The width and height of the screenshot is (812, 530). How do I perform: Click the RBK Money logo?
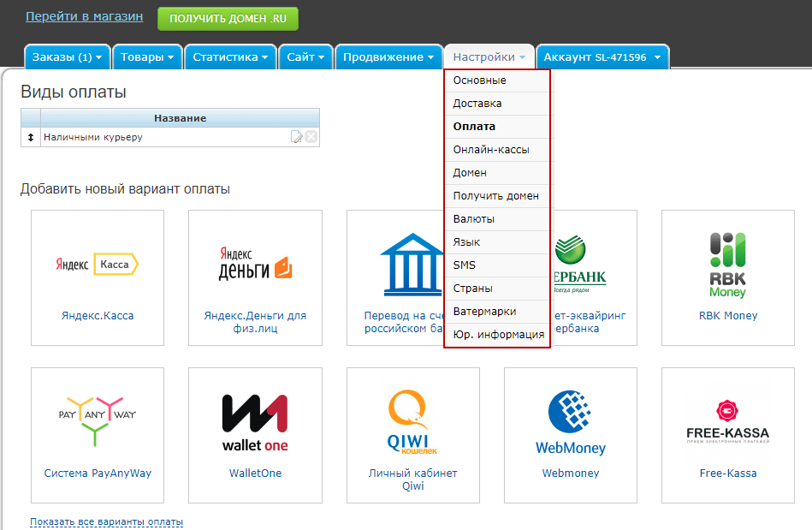point(727,265)
